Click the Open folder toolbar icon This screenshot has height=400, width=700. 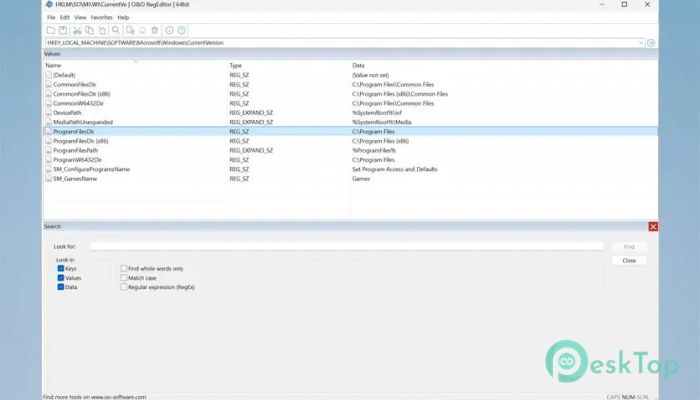tap(50, 30)
